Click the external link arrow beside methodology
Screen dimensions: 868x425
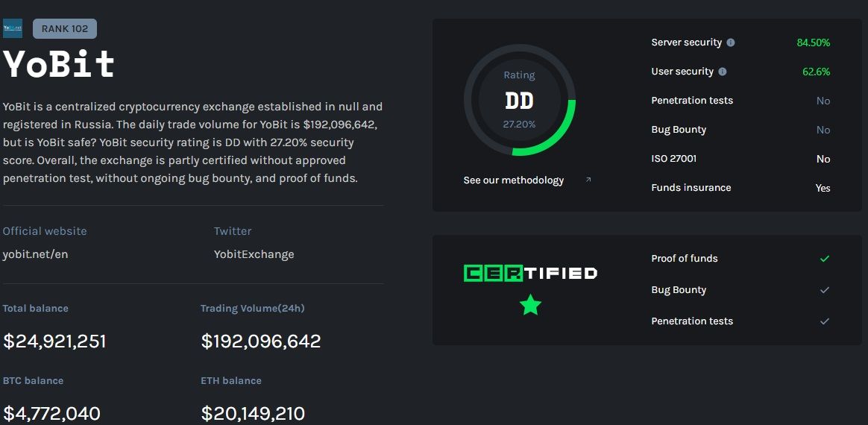[x=588, y=180]
